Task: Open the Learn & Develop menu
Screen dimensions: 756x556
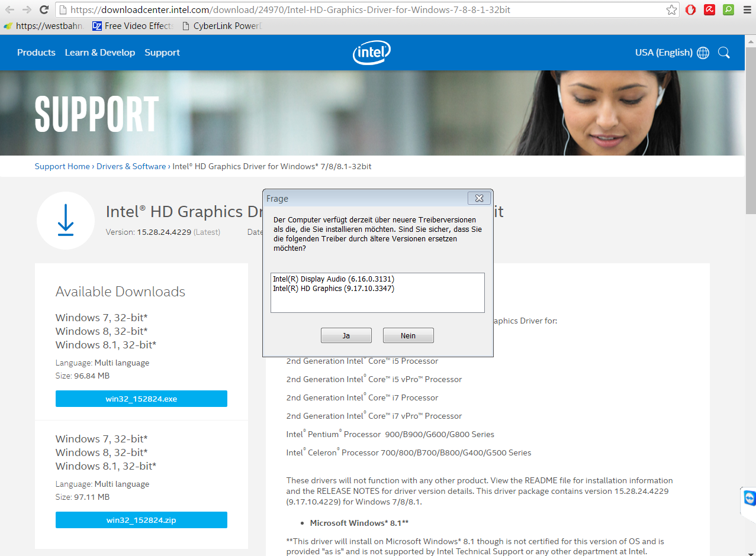Action: 100,53
